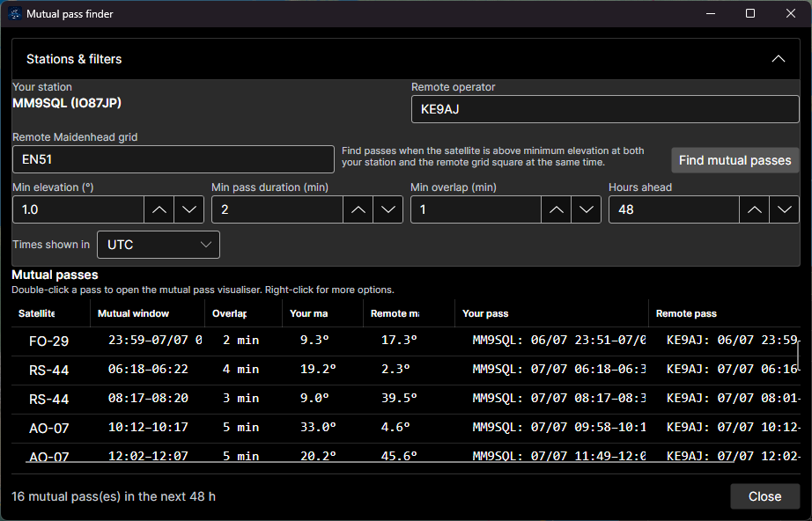Click the 19.2° Your max value
This screenshot has height=521, width=812.
[x=318, y=369]
